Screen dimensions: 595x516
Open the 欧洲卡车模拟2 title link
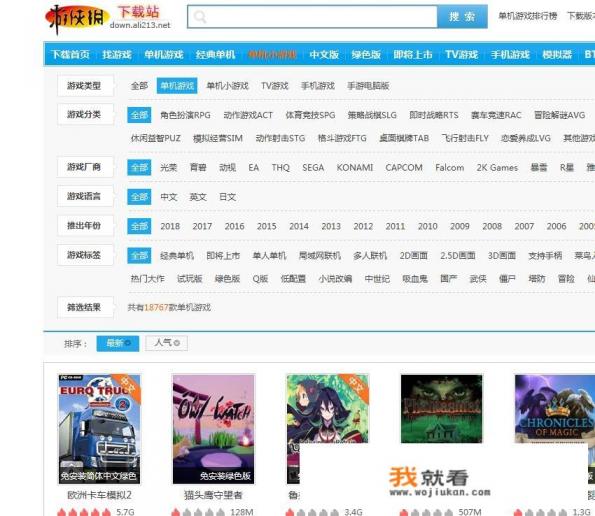99,495
